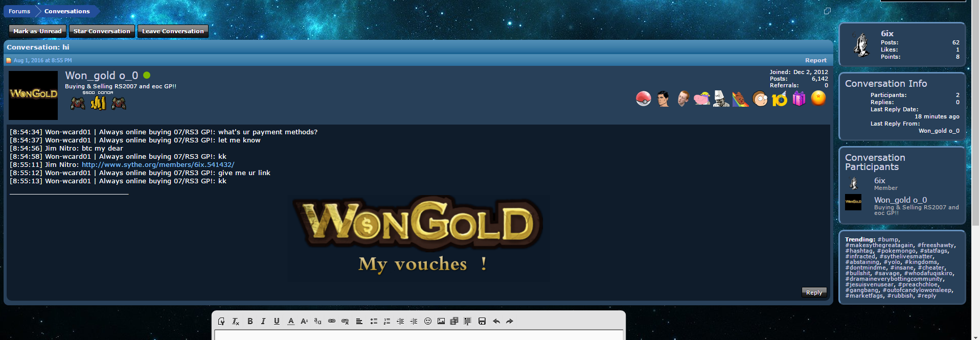Click the redo arrow in editor toolbar
Image resolution: width=980 pixels, height=340 pixels.
click(509, 321)
